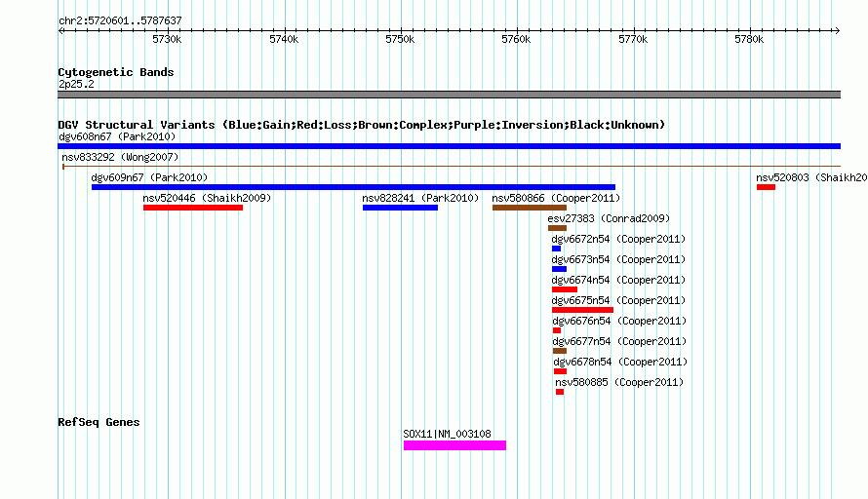The height and width of the screenshot is (499, 868).
Task: Open the dgv6673n54 (Cooper2011) label
Action: point(618,259)
